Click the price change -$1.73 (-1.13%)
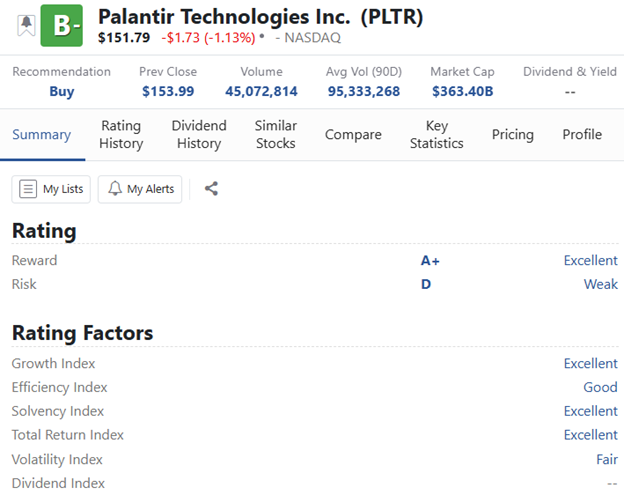The image size is (624, 495). pos(208,38)
